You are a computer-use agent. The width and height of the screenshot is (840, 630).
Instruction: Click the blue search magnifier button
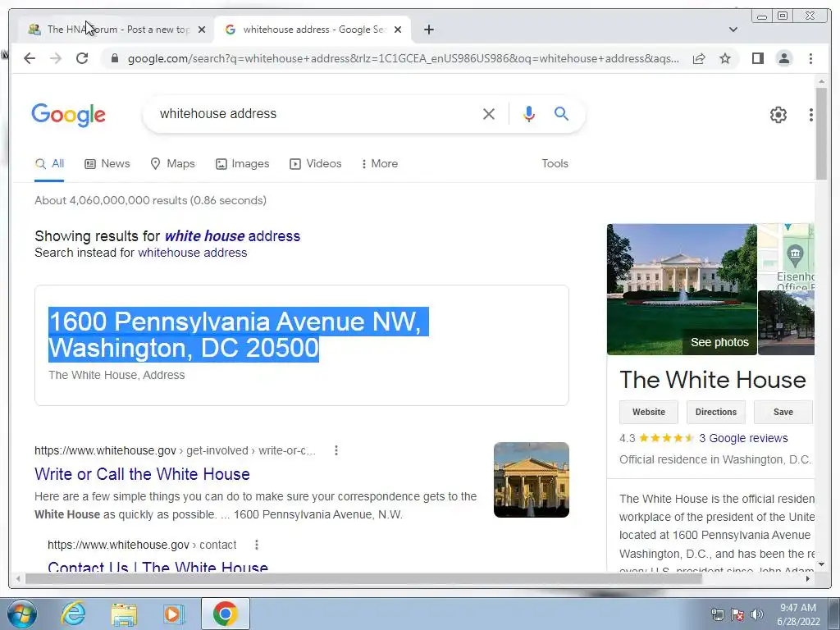click(561, 113)
